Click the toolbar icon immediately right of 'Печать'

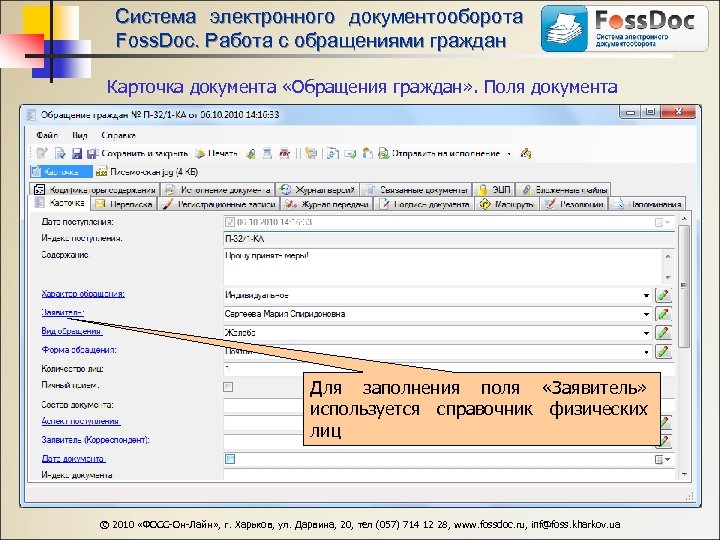click(x=250, y=153)
